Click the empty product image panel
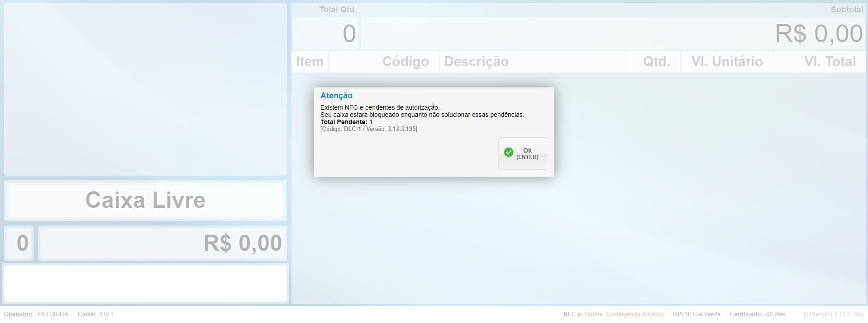The image size is (868, 323). (145, 90)
